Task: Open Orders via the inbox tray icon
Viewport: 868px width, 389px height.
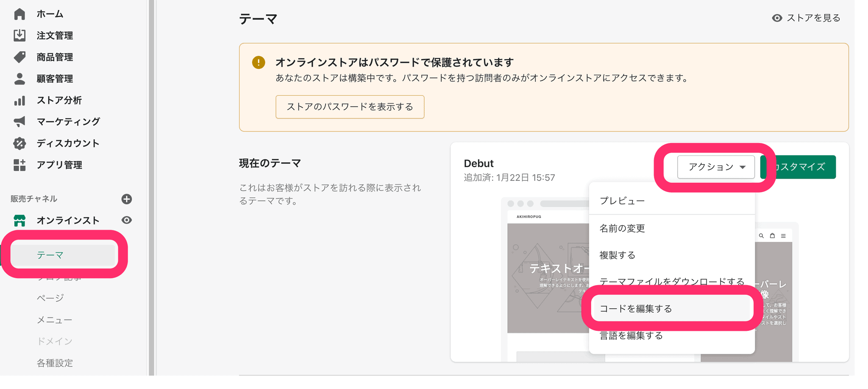Action: [19, 35]
